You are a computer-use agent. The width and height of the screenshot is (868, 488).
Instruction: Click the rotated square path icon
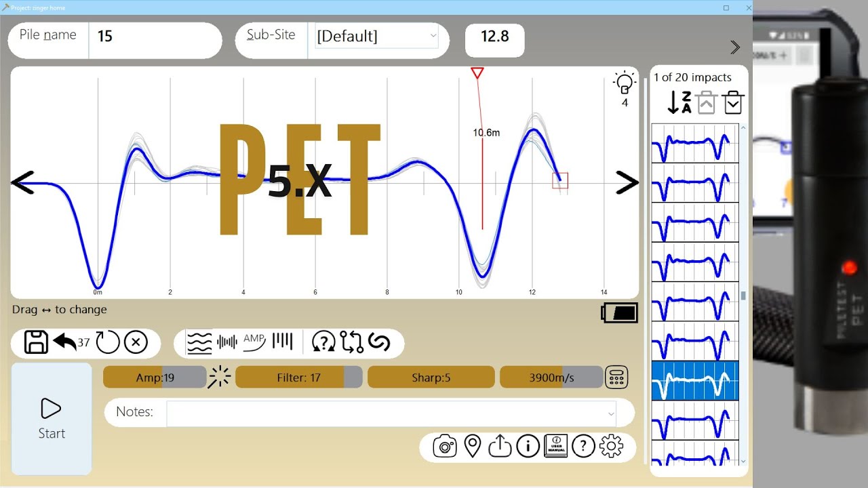pyautogui.click(x=352, y=342)
